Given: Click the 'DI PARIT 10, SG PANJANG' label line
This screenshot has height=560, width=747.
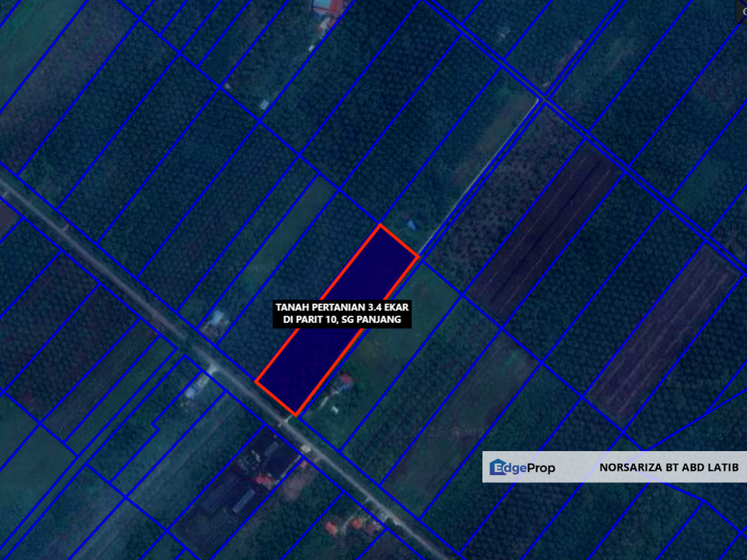Looking at the screenshot, I should 342,320.
